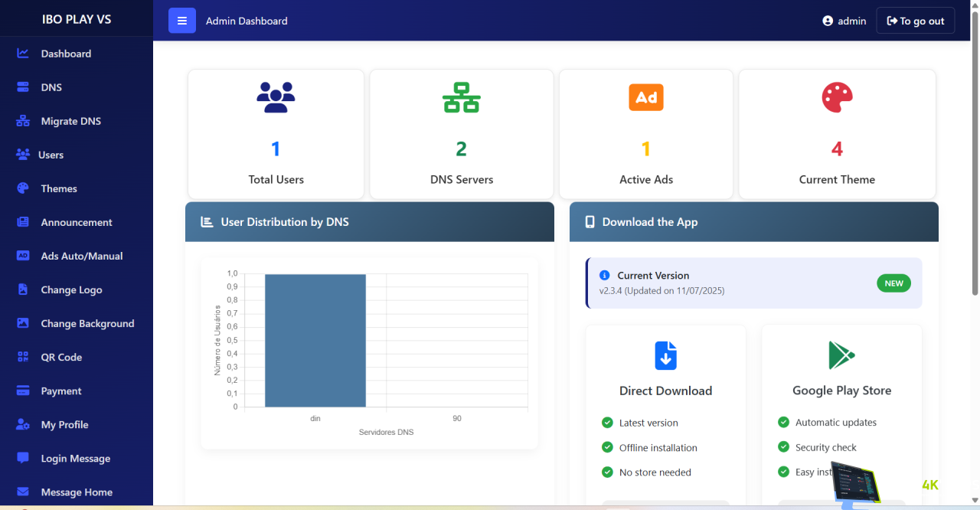Click the orange Active Ads icon

[645, 97]
